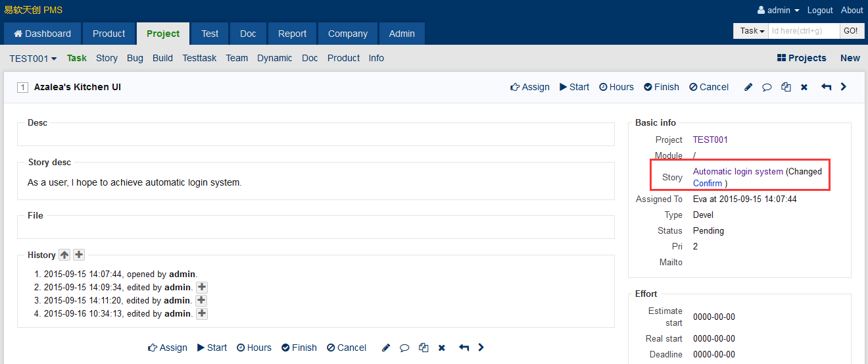Go to next task with top chevron
Image resolution: width=868 pixels, height=364 pixels.
point(844,87)
